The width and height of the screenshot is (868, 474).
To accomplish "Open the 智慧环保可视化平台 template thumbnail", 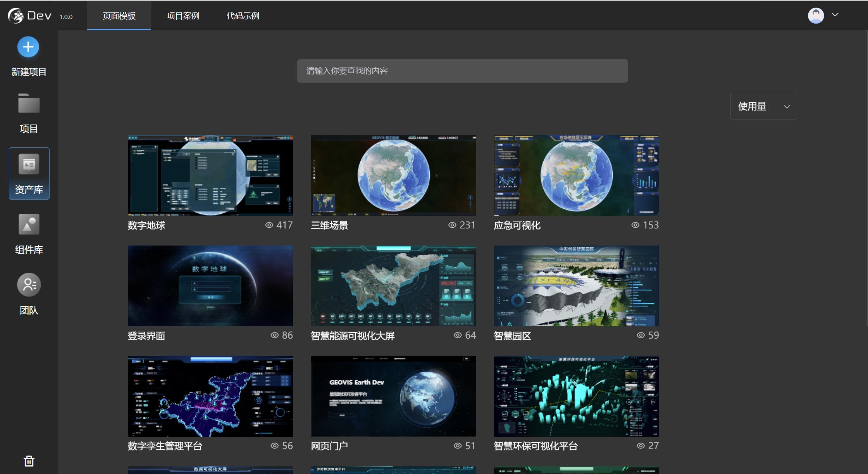I will [x=576, y=396].
